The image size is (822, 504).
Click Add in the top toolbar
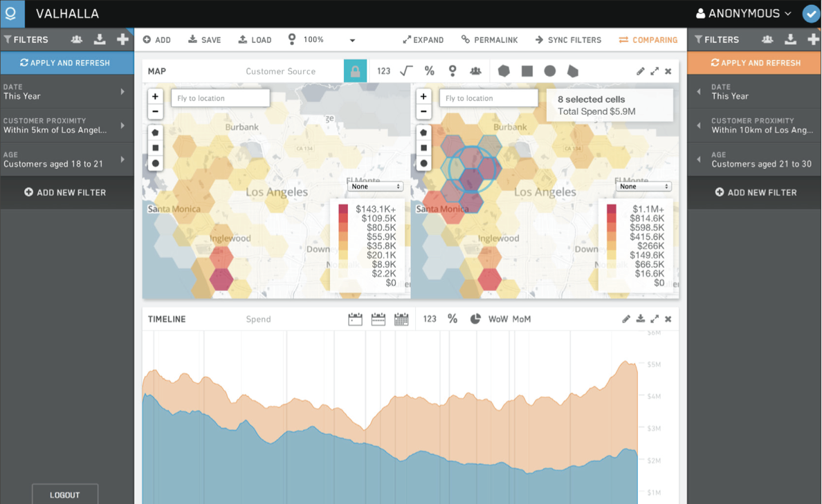coord(157,40)
